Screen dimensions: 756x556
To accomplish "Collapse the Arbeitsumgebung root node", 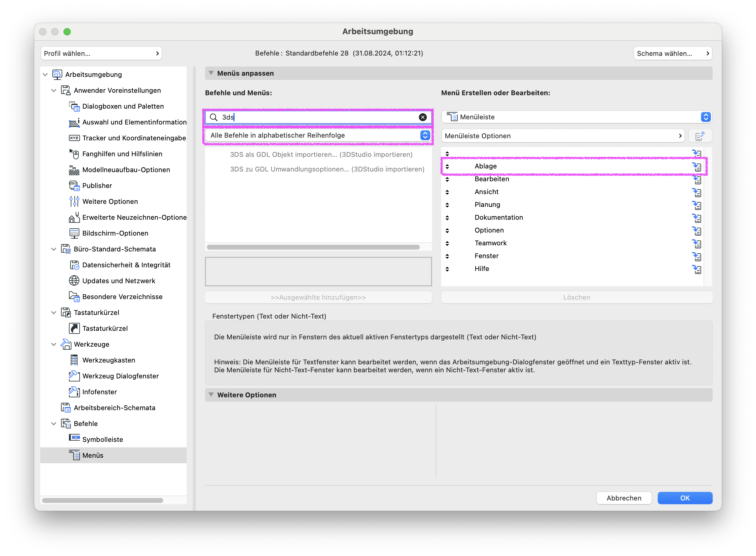I will pyautogui.click(x=45, y=74).
